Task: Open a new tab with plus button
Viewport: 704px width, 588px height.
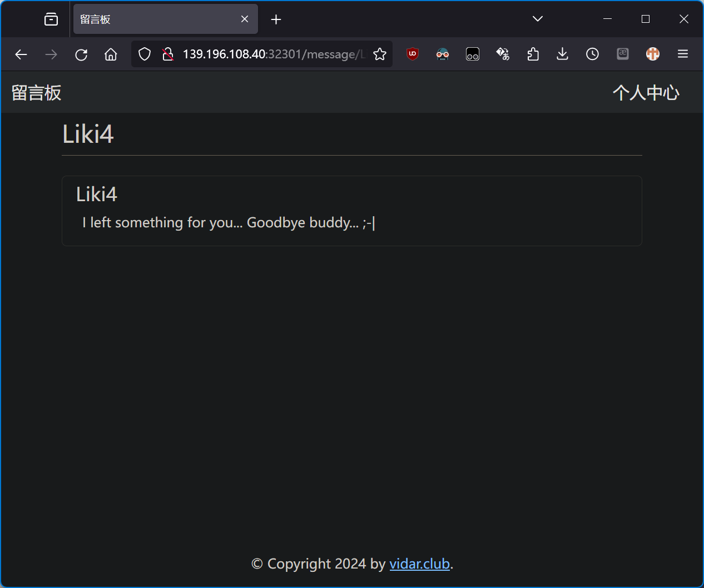Action: coord(276,19)
